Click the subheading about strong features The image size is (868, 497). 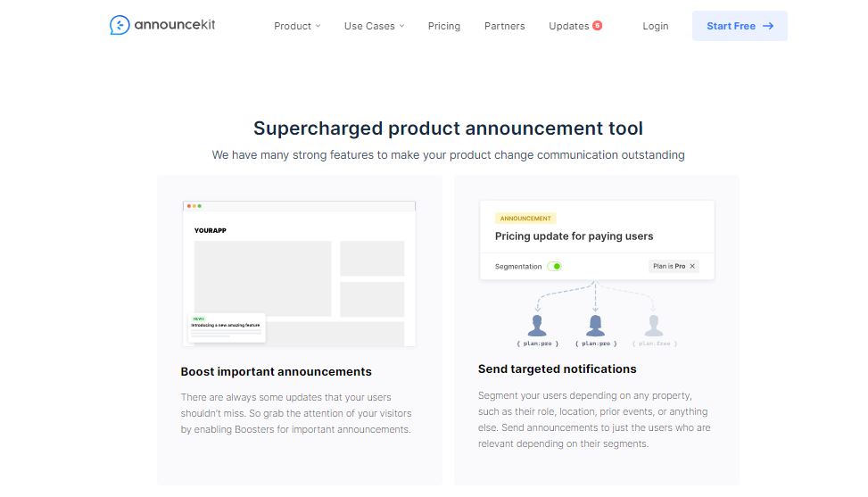[x=448, y=155]
